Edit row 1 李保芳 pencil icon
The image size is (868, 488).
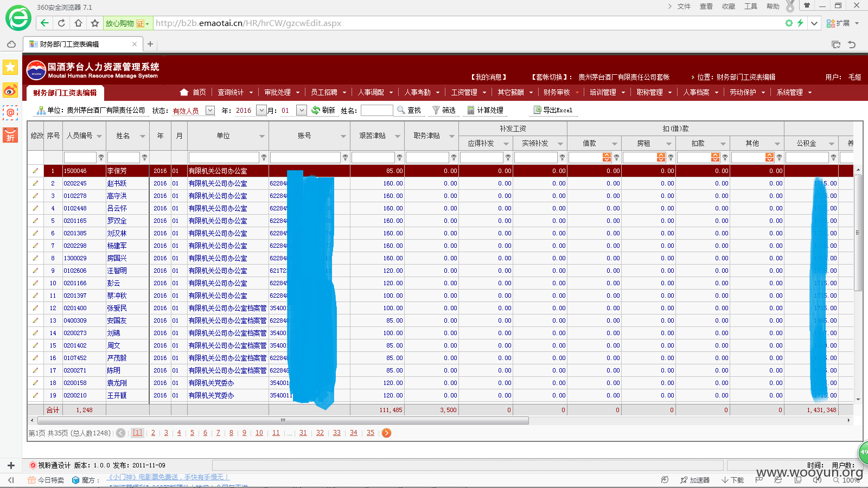tap(35, 171)
